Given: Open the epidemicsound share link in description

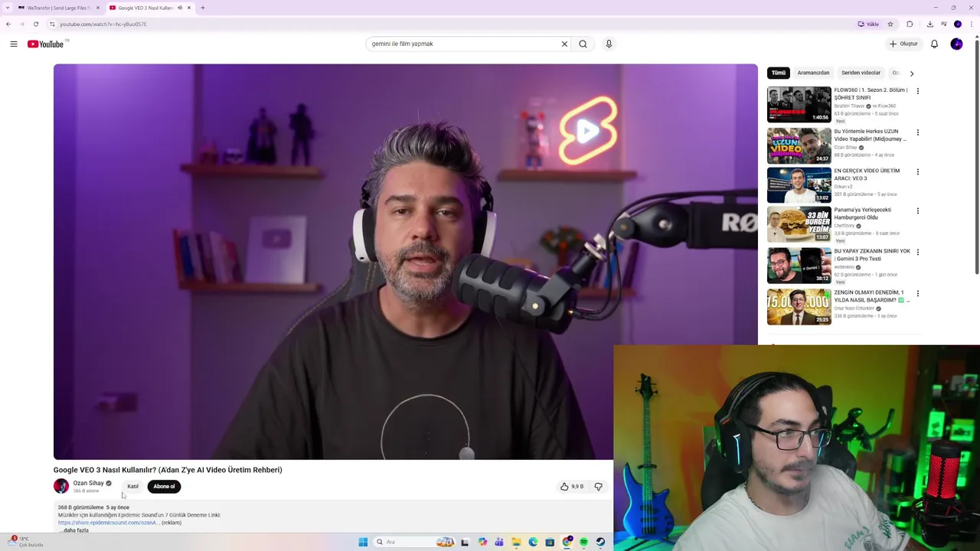Looking at the screenshot, I should [x=108, y=523].
